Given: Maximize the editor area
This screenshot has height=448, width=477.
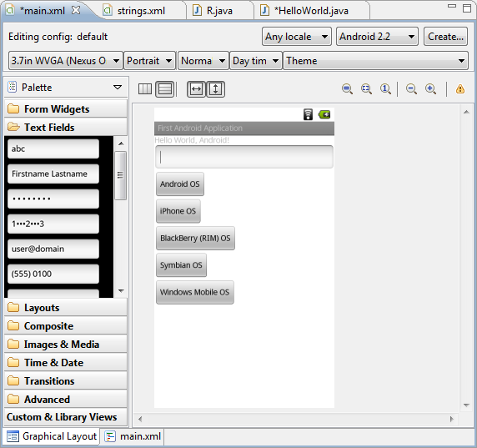Looking at the screenshot, I should pos(467,8).
